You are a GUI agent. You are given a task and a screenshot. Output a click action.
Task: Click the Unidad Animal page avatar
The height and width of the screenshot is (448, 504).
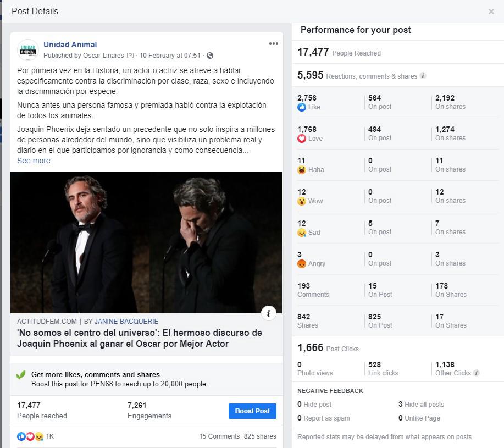pyautogui.click(x=28, y=50)
